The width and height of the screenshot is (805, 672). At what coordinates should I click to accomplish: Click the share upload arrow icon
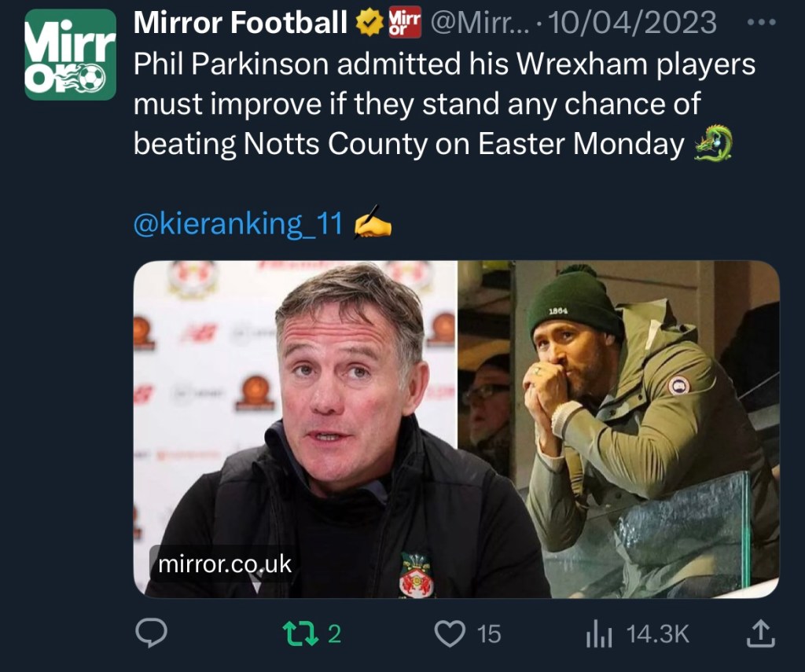(760, 633)
